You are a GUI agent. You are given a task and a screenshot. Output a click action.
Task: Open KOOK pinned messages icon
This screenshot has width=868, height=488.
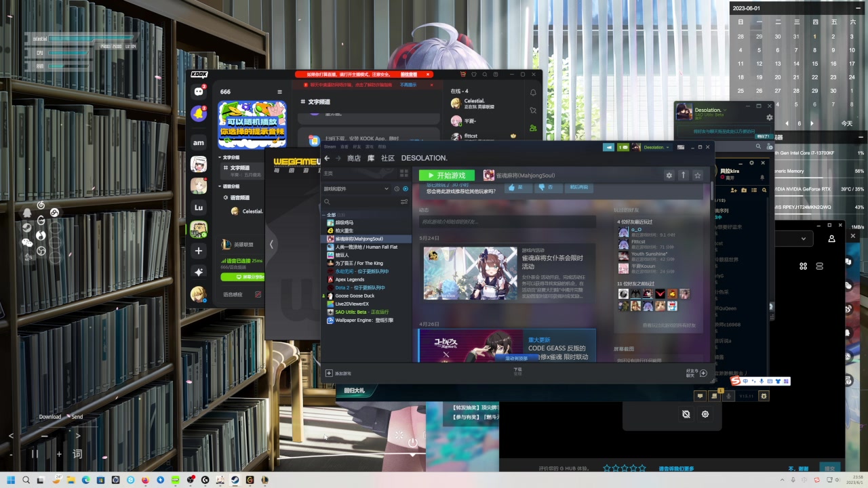(533, 110)
